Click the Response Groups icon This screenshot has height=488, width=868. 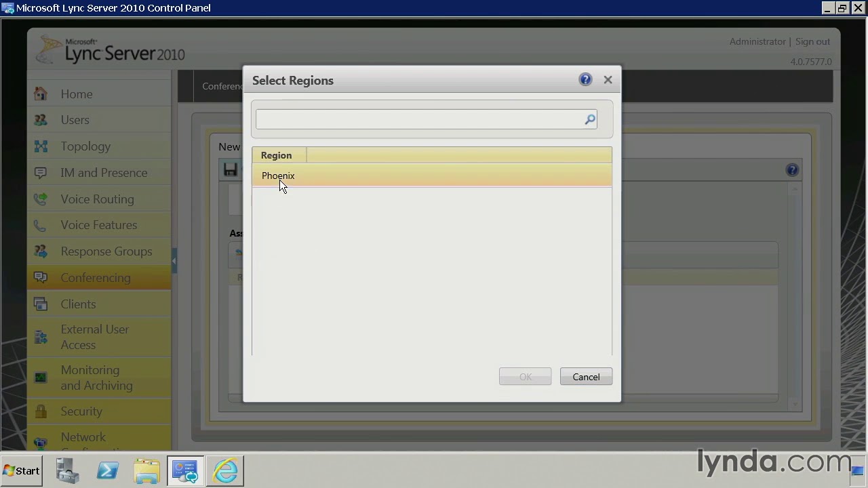coord(41,251)
